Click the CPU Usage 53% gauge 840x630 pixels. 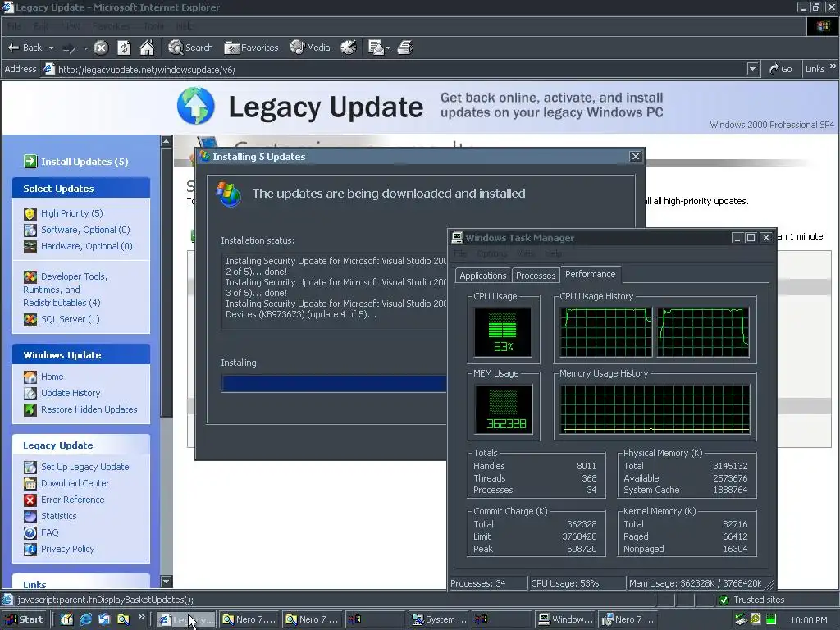503,332
